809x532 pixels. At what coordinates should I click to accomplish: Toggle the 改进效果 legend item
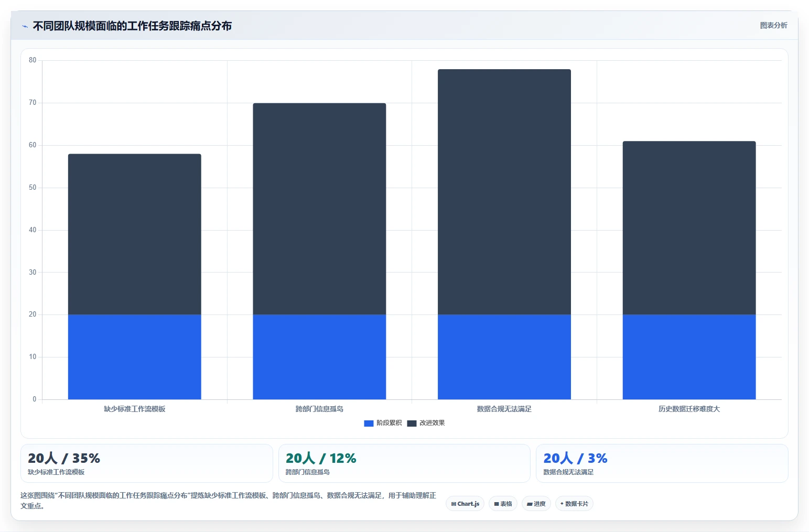[426, 423]
